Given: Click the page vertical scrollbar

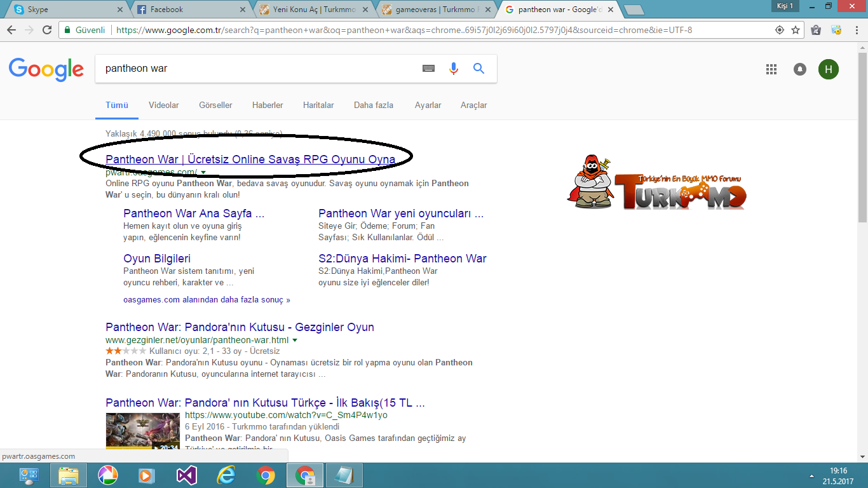Looking at the screenshot, I should [x=862, y=137].
